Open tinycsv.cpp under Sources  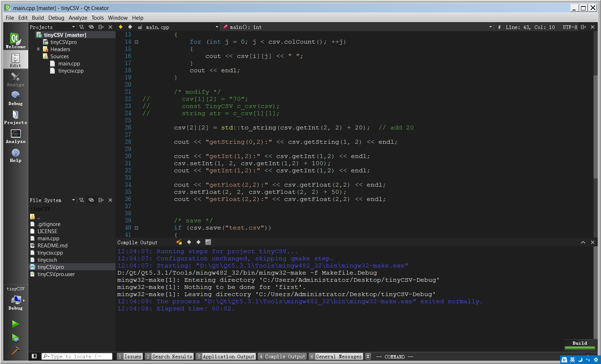pos(71,70)
